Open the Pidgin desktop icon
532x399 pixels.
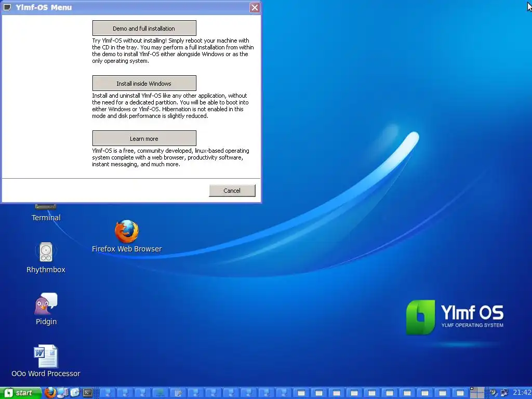(46, 309)
